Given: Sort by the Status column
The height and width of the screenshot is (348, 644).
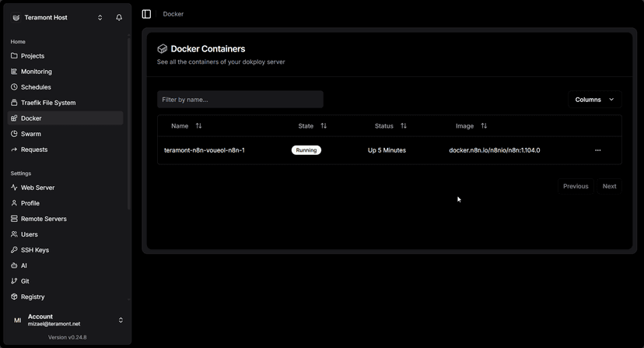Looking at the screenshot, I should tap(390, 126).
